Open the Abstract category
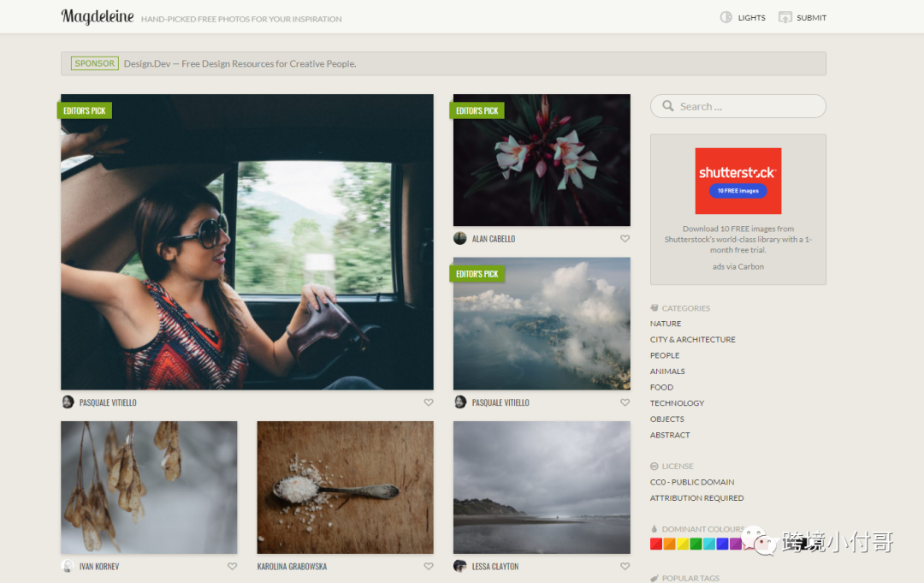Screen dimensions: 924x583 (x=669, y=435)
